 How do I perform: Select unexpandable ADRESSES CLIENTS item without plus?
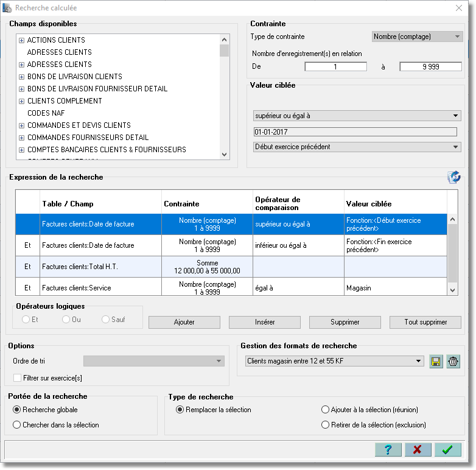[60, 52]
